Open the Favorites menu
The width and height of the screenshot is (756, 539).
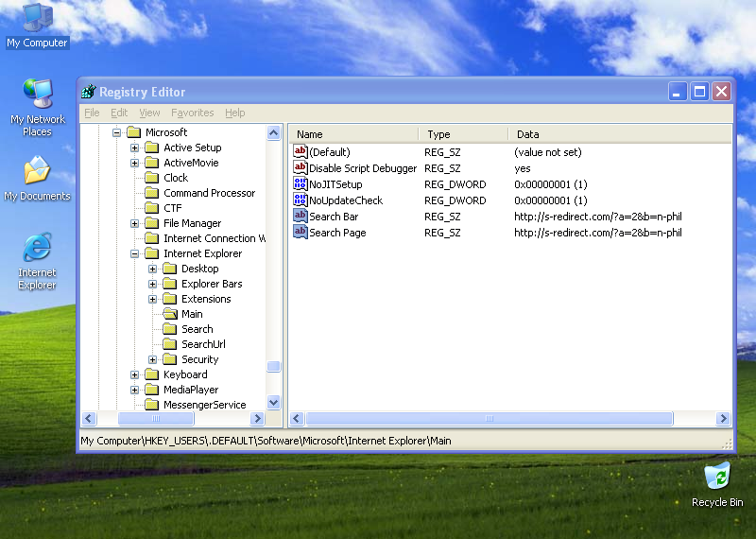coord(193,113)
